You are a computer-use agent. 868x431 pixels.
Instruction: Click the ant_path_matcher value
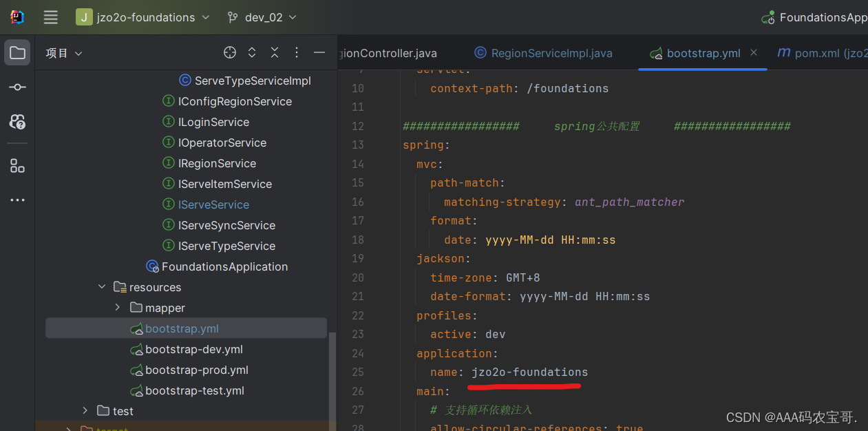(x=630, y=202)
